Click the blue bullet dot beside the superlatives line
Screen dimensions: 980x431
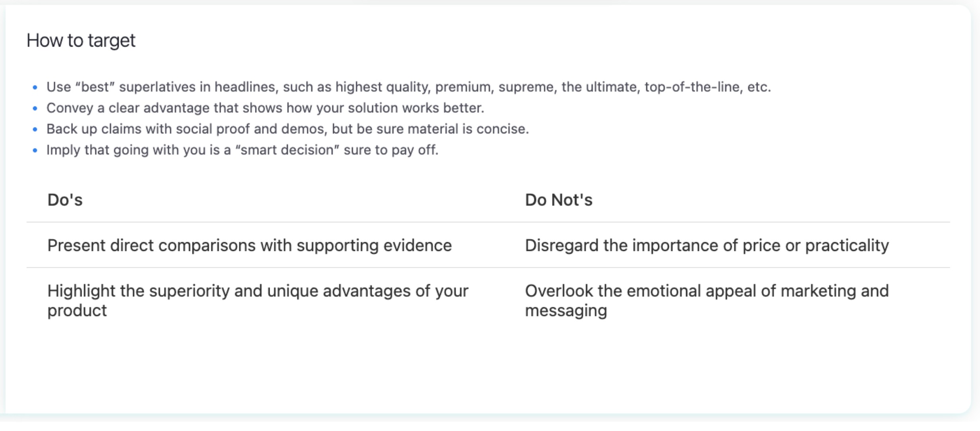35,87
